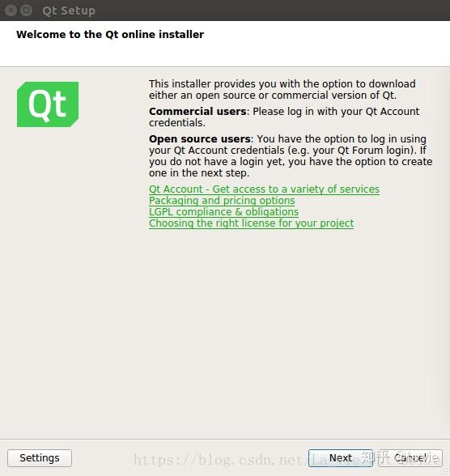Click the 'This installer provides you' paragraph
The width and height of the screenshot is (450, 476).
(x=282, y=90)
